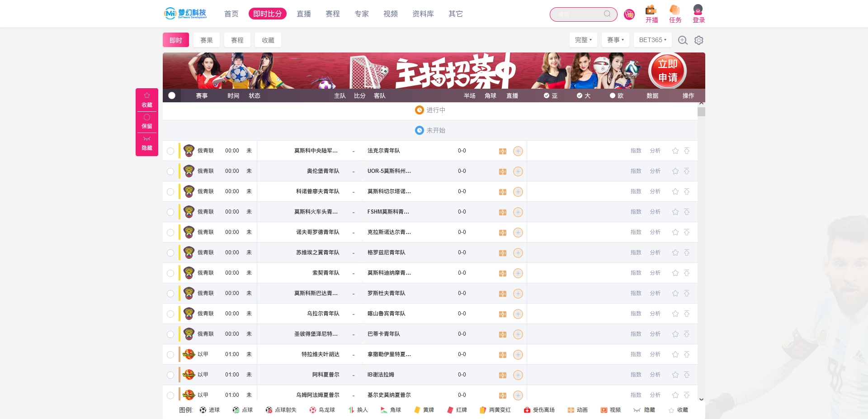Open animation icon for 格罗兹尼青年队 match
The width and height of the screenshot is (868, 419).
502,253
